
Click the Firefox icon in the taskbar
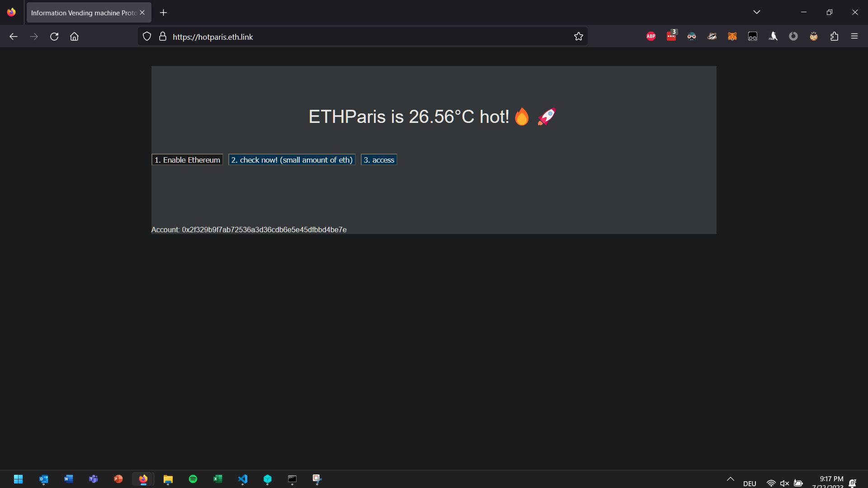point(143,479)
